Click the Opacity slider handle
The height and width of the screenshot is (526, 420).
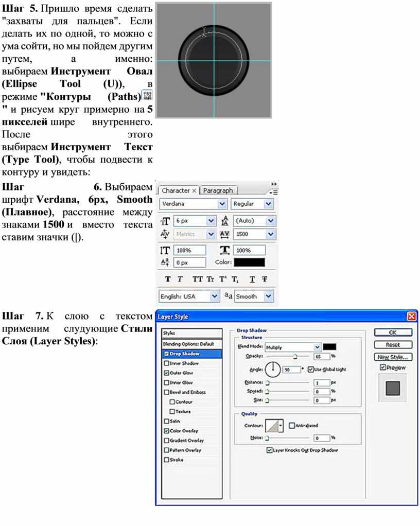(x=295, y=357)
